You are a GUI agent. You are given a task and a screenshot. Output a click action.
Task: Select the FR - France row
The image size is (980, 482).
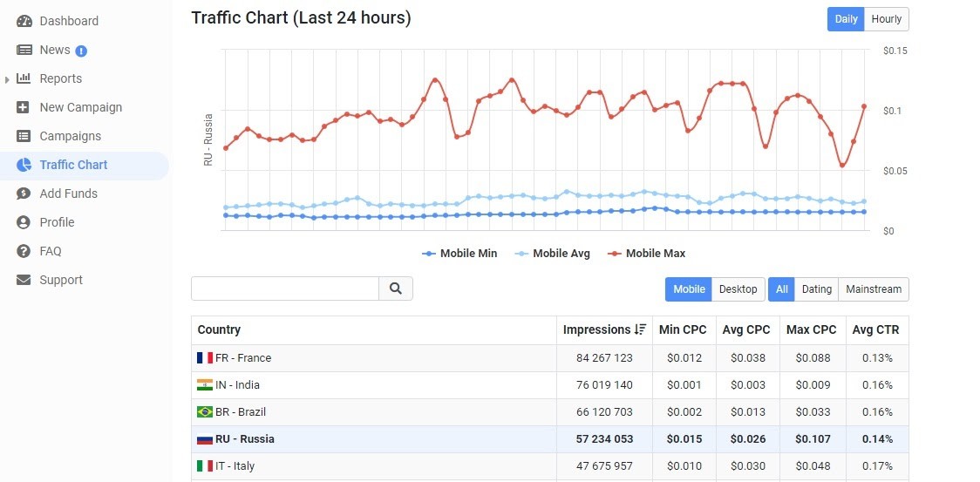coord(550,358)
